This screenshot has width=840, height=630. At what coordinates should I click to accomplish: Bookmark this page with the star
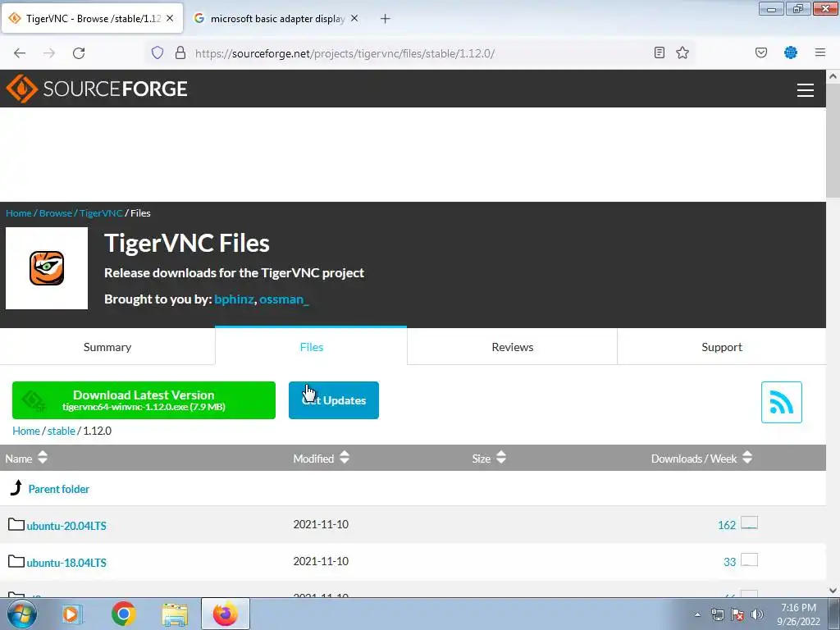682,52
